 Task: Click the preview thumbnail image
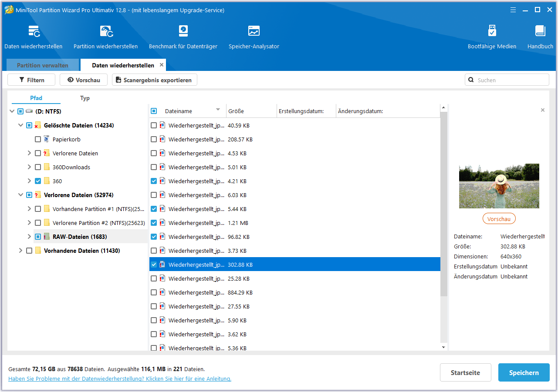click(499, 186)
